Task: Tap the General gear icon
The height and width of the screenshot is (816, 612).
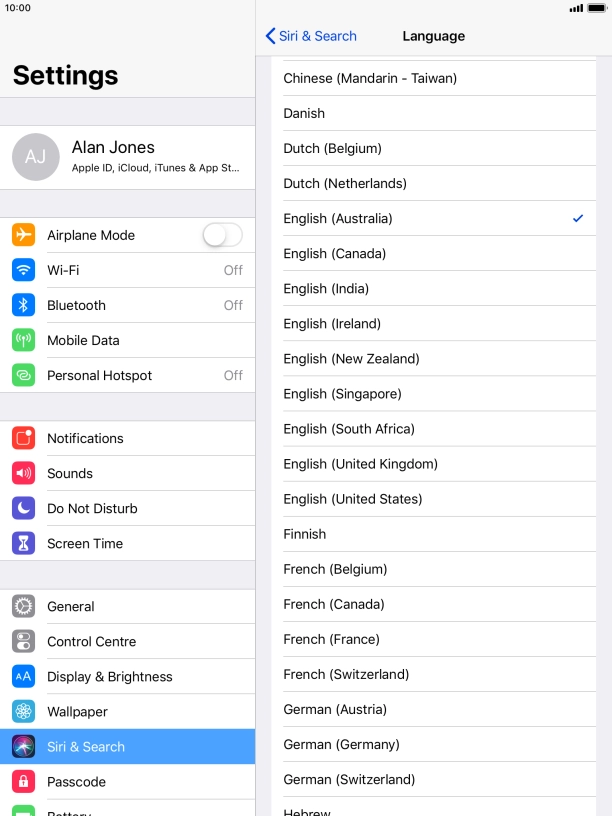Action: pos(23,606)
